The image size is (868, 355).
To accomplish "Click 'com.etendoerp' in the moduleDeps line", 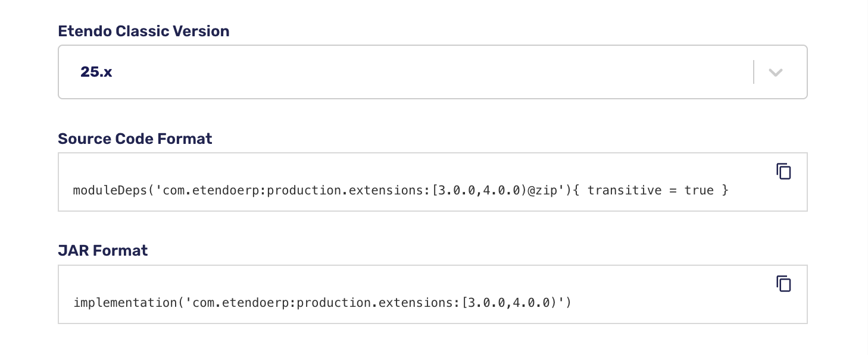I will [x=211, y=191].
